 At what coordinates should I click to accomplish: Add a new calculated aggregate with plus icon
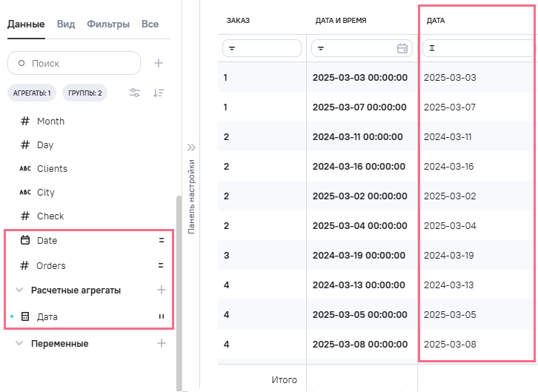[162, 290]
